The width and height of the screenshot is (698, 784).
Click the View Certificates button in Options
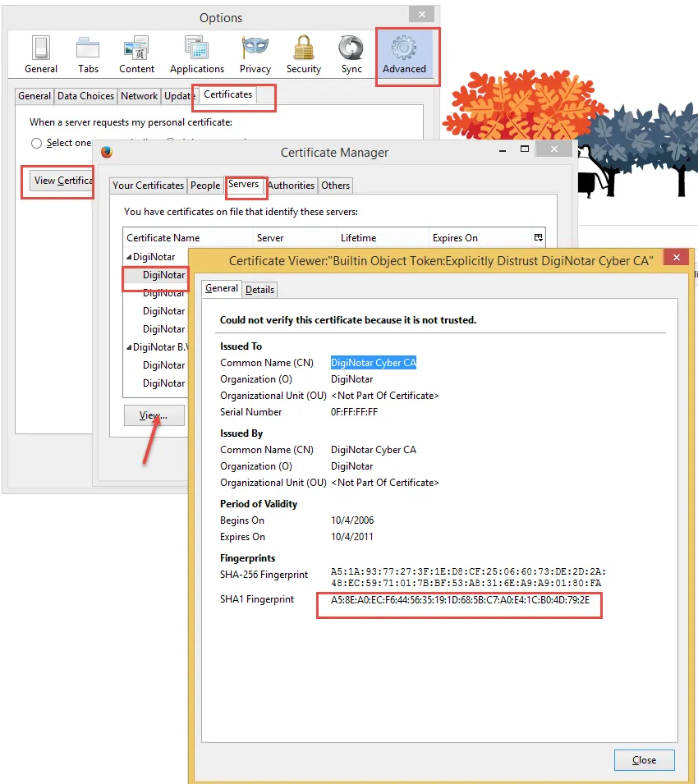click(61, 181)
